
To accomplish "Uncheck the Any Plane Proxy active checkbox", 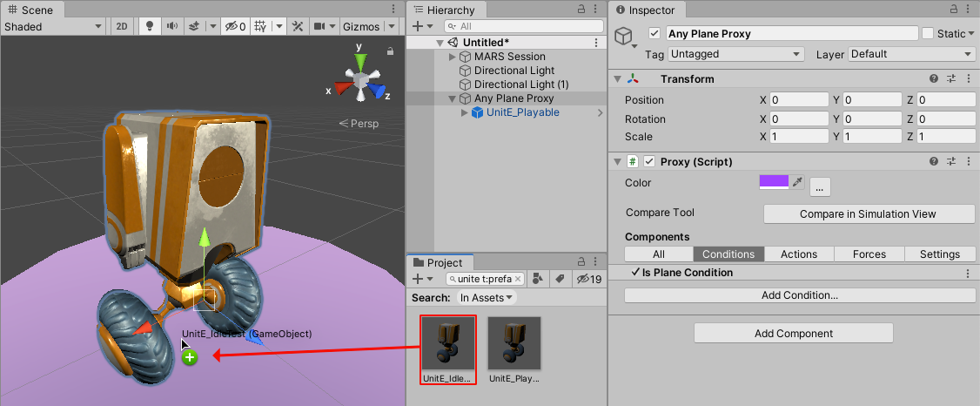I will [654, 34].
